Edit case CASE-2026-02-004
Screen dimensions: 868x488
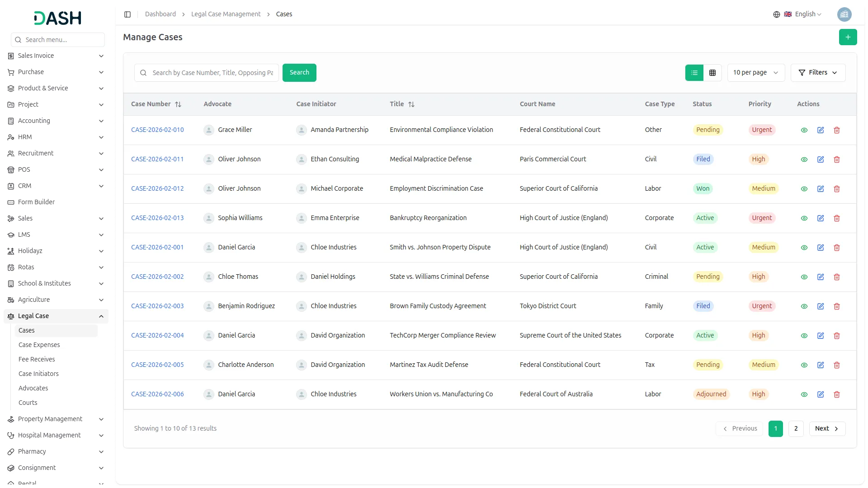pos(820,336)
